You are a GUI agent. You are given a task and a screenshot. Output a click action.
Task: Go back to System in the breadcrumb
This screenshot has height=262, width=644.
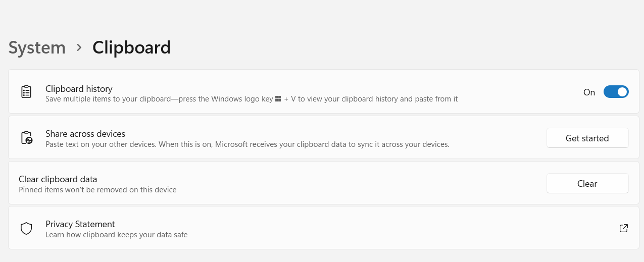pos(37,47)
